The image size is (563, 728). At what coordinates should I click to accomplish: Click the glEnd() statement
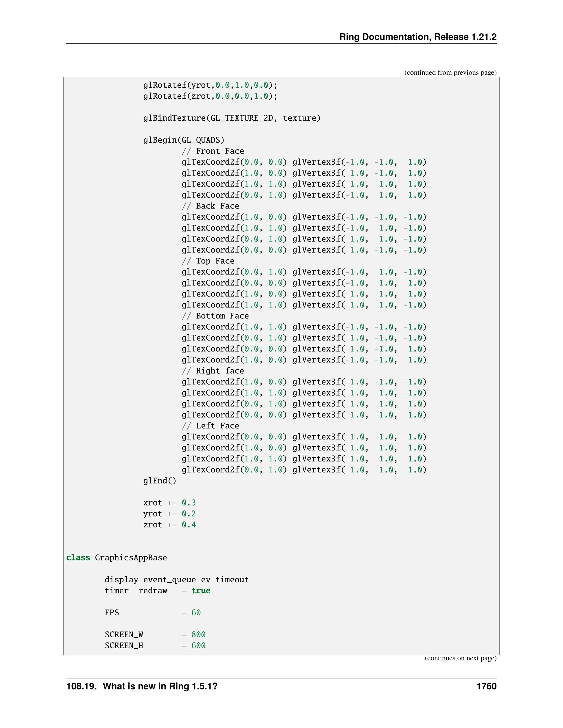tap(159, 481)
